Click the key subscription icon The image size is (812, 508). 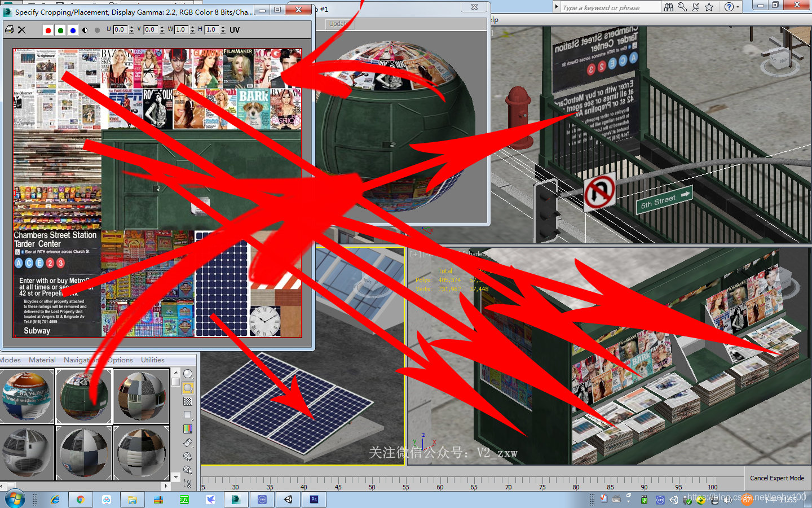coord(682,7)
